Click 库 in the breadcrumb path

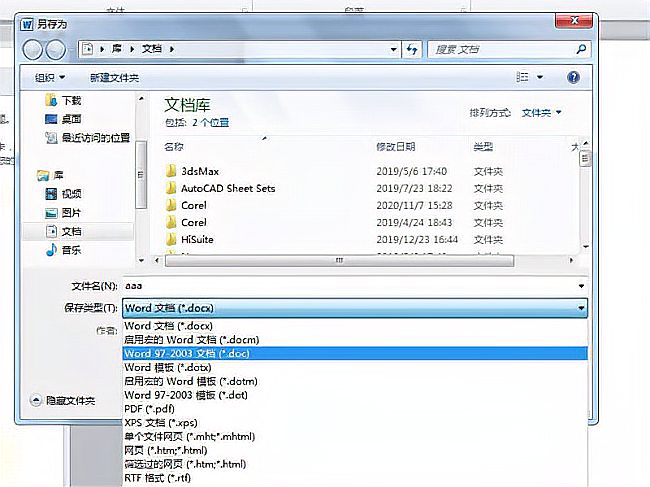click(117, 49)
